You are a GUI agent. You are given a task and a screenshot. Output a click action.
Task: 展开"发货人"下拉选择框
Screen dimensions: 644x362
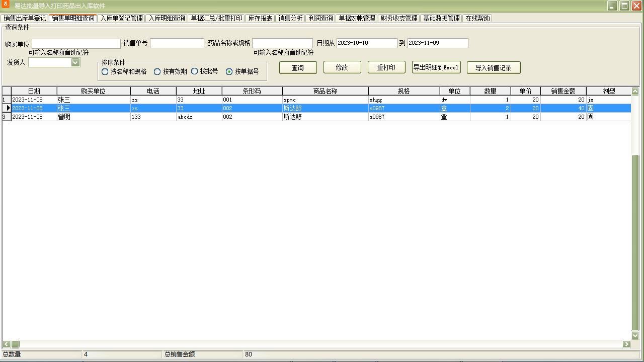pos(75,62)
